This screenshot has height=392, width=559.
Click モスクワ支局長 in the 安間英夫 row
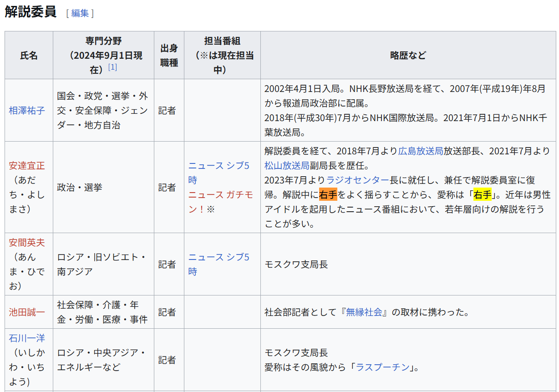[x=296, y=265]
